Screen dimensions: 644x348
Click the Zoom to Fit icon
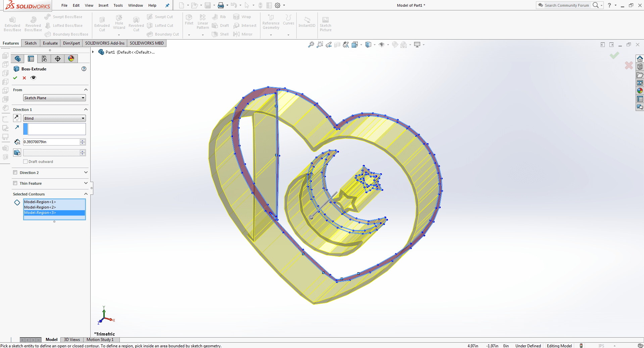coord(311,45)
